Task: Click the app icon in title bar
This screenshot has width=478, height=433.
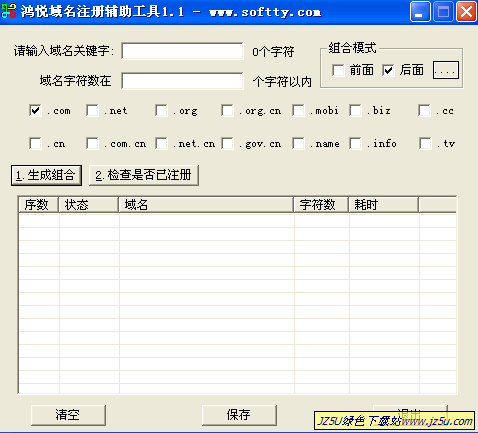Action: [x=9, y=11]
